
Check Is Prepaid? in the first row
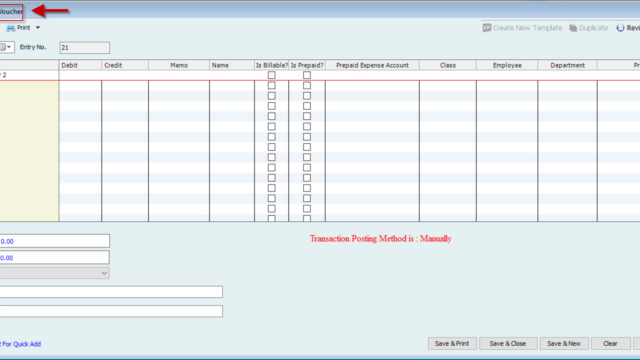[x=307, y=75]
